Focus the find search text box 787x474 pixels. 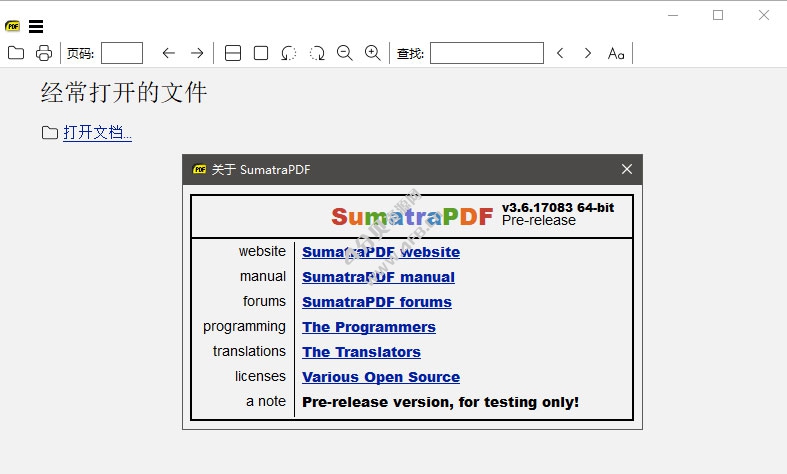point(487,53)
